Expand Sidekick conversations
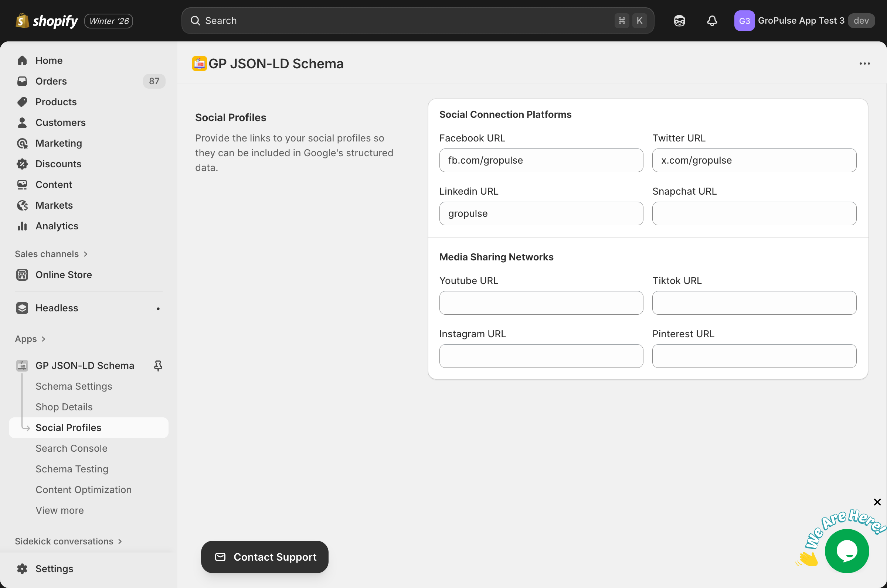This screenshot has height=588, width=887. 68,541
